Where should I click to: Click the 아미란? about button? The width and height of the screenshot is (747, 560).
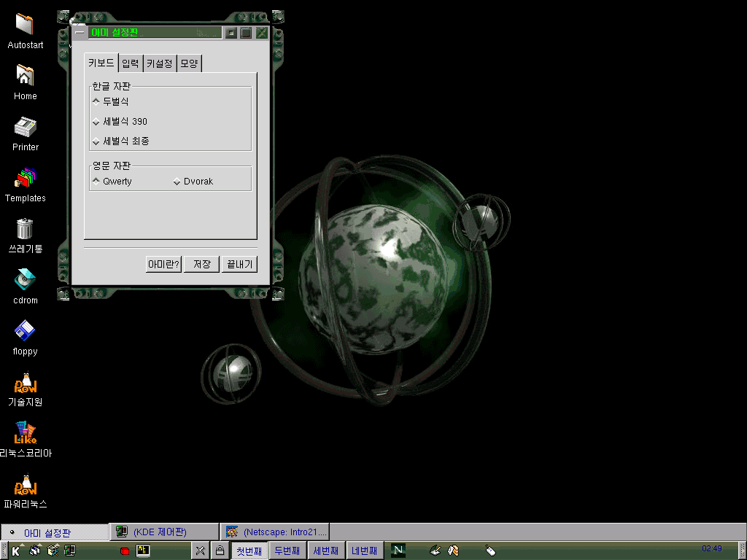point(163,264)
